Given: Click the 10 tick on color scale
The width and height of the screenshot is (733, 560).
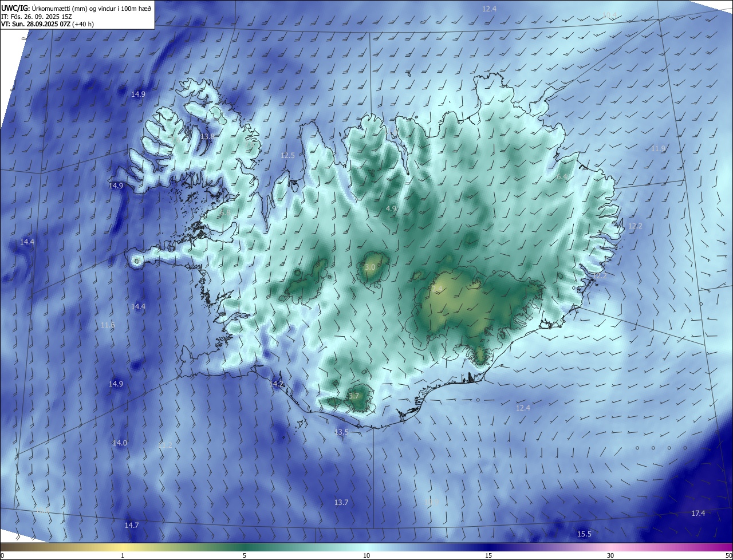Looking at the screenshot, I should click(366, 555).
